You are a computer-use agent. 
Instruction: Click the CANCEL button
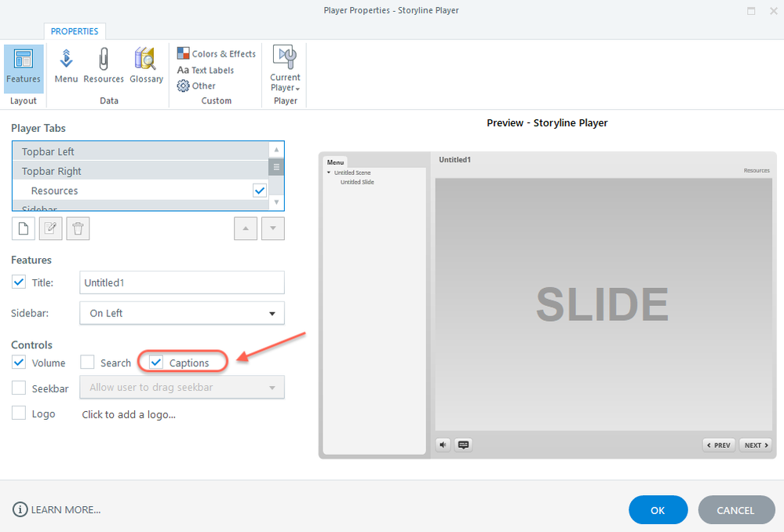pyautogui.click(x=736, y=510)
